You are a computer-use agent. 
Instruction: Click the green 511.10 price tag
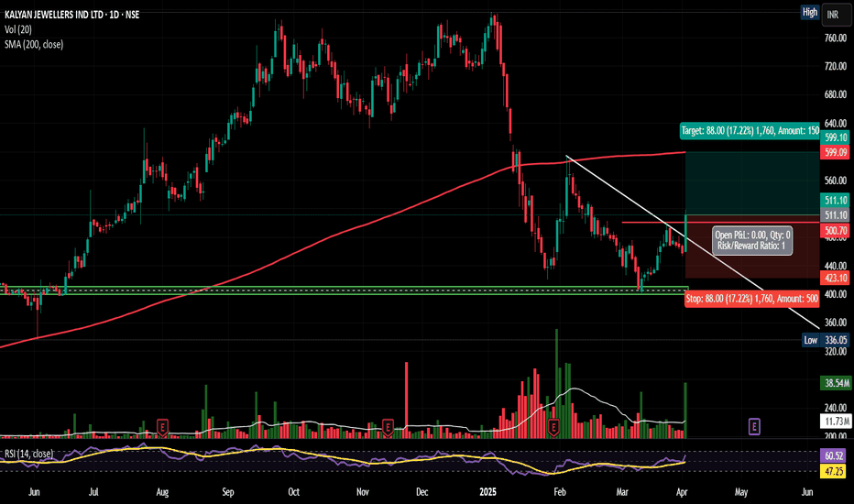tap(836, 200)
